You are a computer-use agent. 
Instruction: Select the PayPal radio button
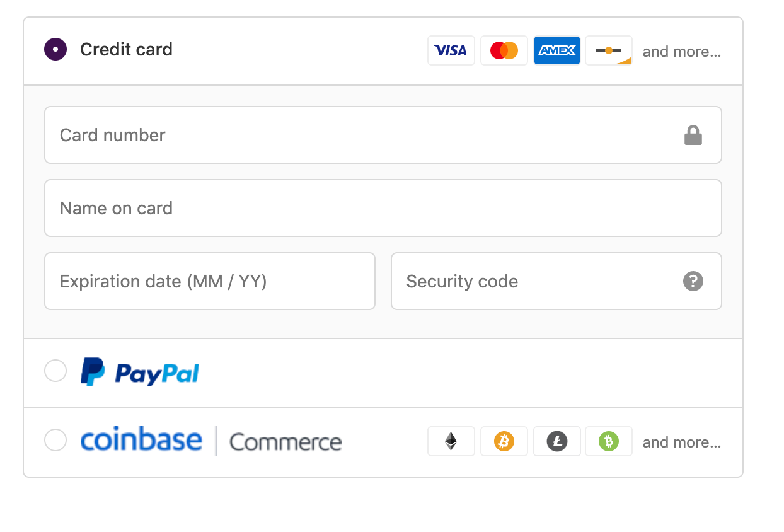(x=55, y=371)
